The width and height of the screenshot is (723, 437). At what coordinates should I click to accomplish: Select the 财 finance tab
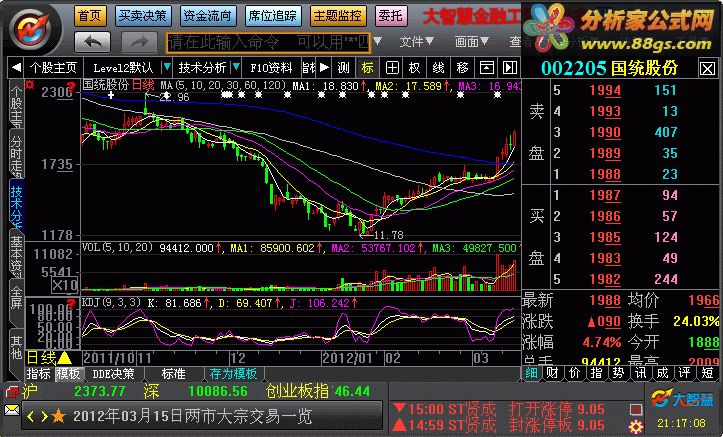553,372
